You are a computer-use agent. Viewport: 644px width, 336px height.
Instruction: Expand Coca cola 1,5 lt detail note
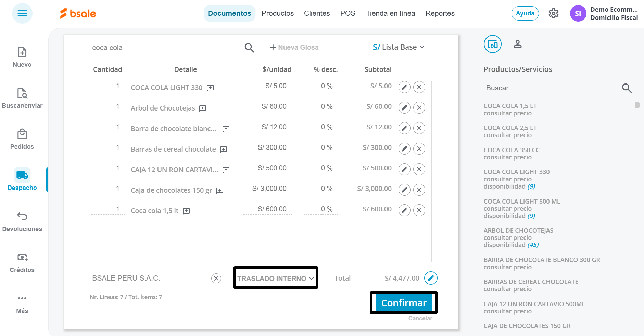pyautogui.click(x=186, y=211)
